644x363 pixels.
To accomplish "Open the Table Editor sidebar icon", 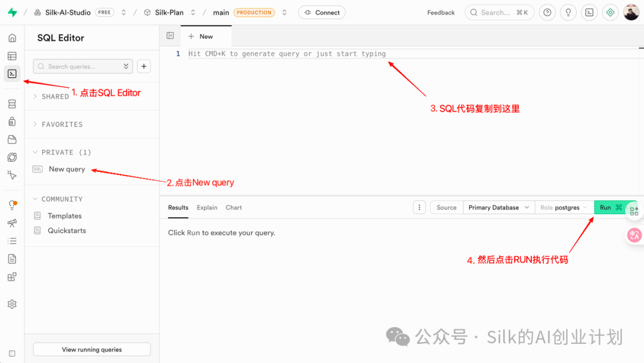I will (x=13, y=56).
